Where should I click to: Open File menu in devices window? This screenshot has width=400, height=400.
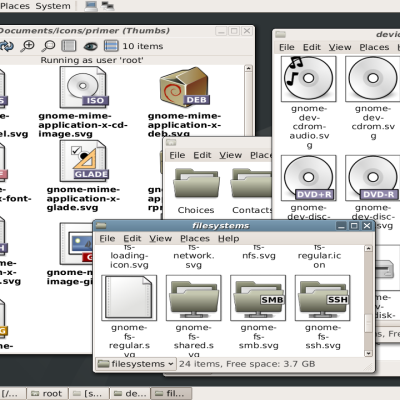click(x=287, y=47)
